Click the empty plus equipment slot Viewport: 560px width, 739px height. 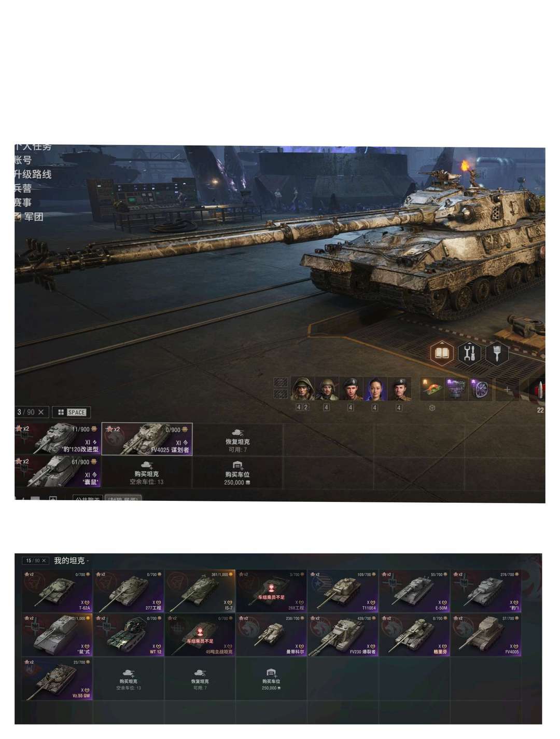coord(507,389)
